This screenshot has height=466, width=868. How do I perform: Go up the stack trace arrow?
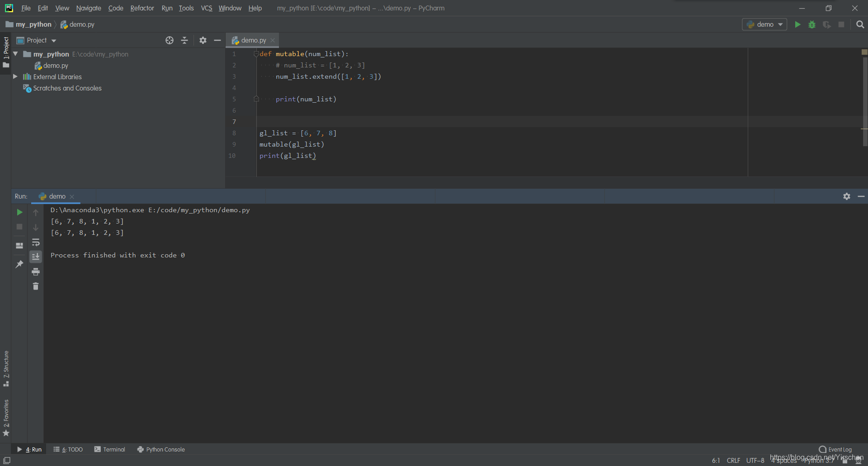pyautogui.click(x=36, y=212)
